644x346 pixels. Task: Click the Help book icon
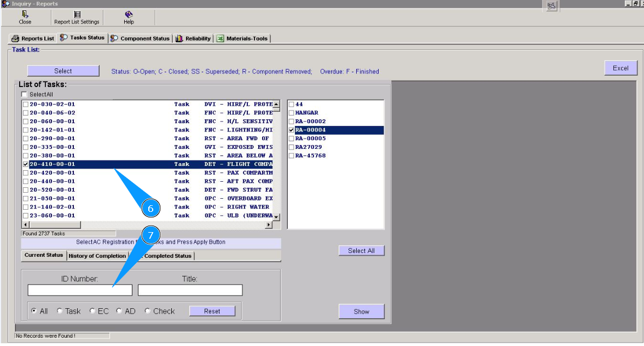tap(129, 14)
